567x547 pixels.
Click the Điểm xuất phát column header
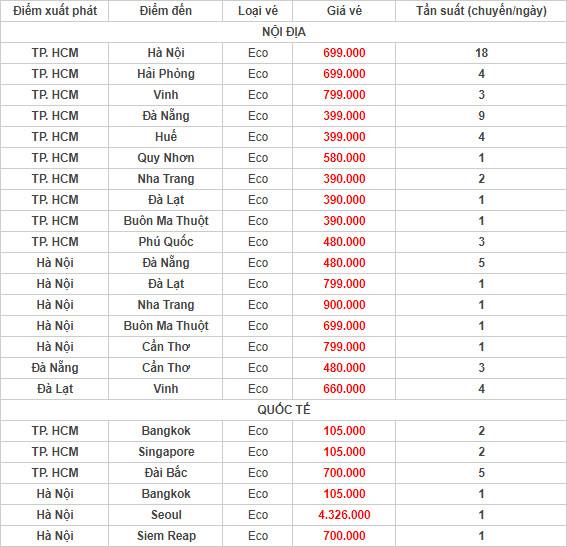(55, 11)
